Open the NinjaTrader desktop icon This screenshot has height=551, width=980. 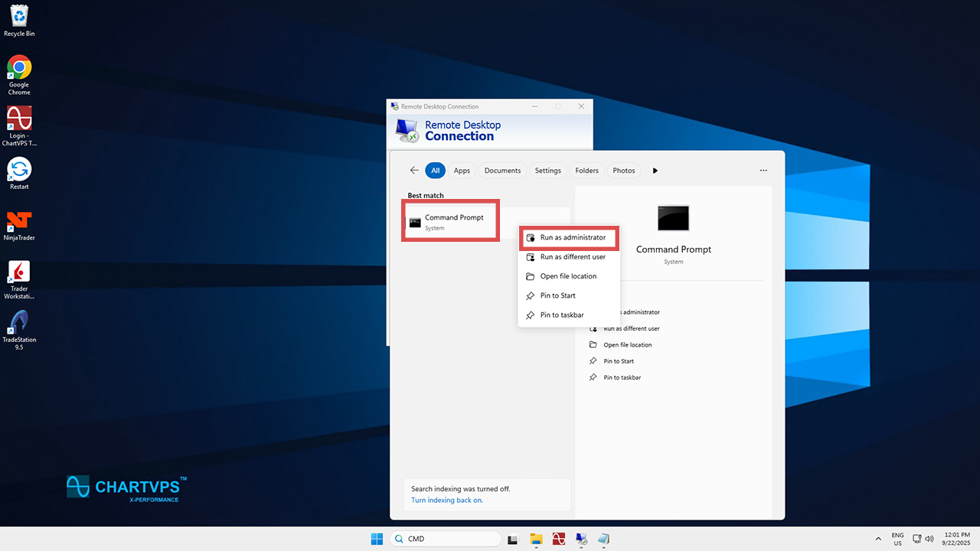[19, 221]
